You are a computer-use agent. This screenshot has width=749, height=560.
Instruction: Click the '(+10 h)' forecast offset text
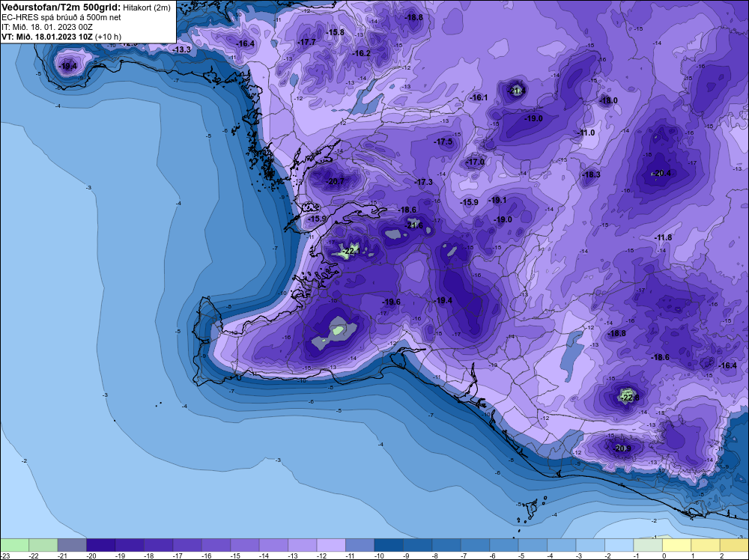click(x=109, y=37)
